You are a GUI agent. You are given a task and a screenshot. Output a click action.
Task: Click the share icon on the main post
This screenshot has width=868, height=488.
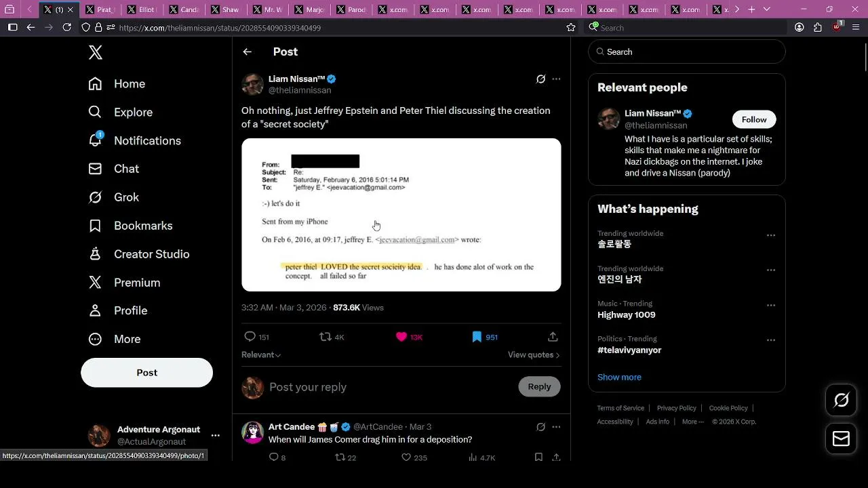pos(553,337)
